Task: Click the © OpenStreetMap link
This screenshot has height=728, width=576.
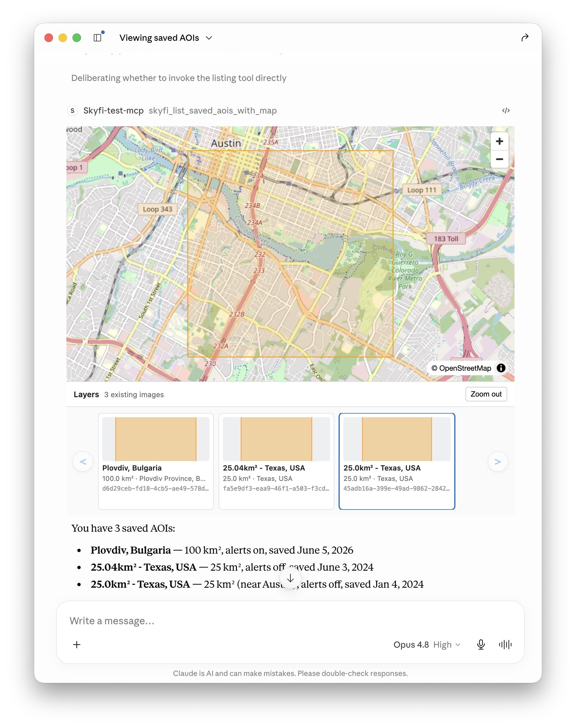Action: pos(461,368)
